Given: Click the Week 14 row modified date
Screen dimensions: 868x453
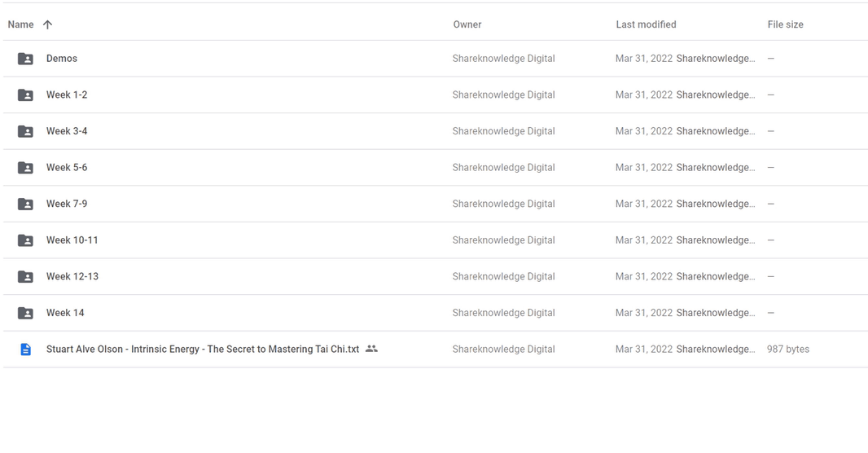Looking at the screenshot, I should click(x=644, y=313).
